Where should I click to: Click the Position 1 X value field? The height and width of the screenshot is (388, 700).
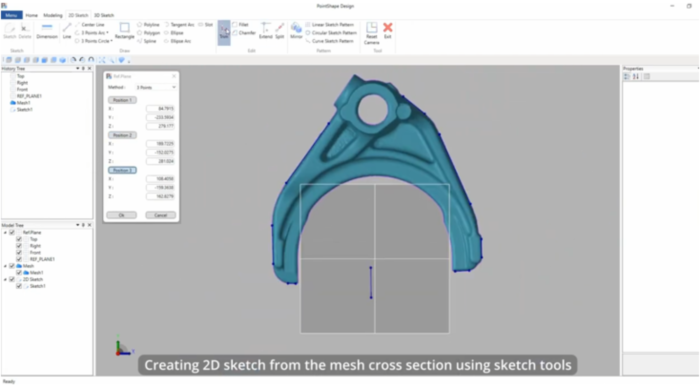click(x=160, y=108)
